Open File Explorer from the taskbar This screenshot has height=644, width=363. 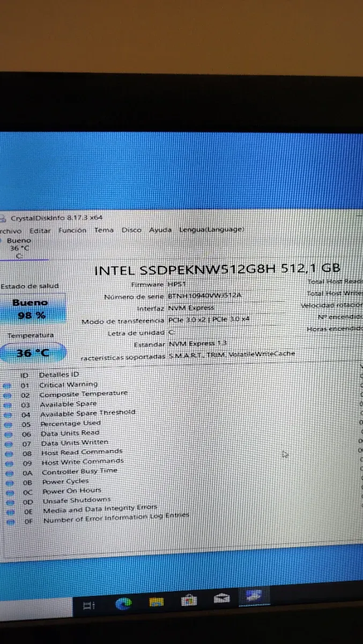click(156, 602)
